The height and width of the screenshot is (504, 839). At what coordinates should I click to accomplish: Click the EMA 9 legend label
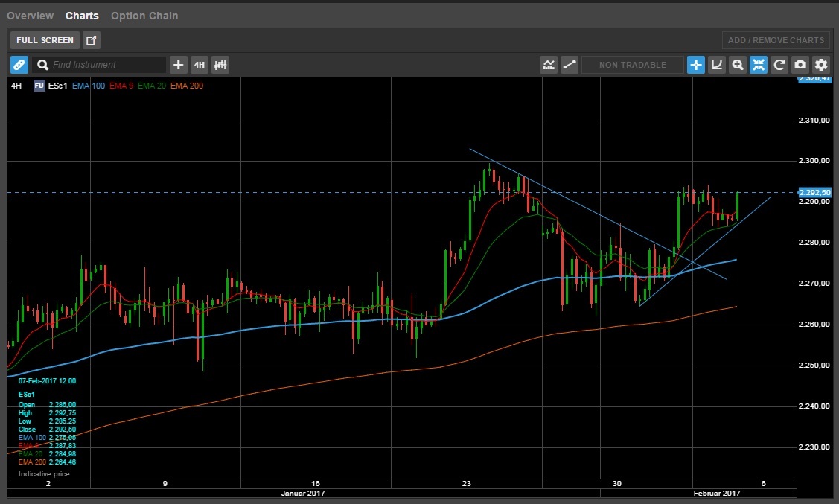[x=121, y=86]
